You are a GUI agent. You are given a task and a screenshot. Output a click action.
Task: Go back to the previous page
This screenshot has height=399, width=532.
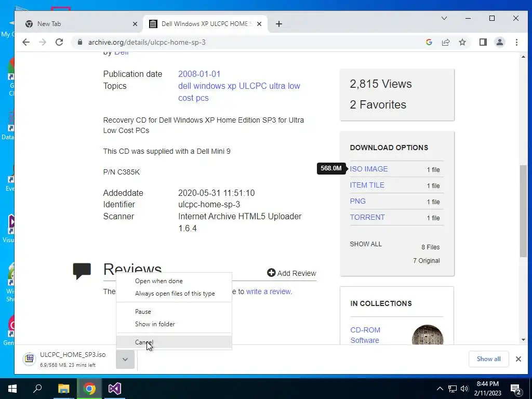[x=26, y=42]
